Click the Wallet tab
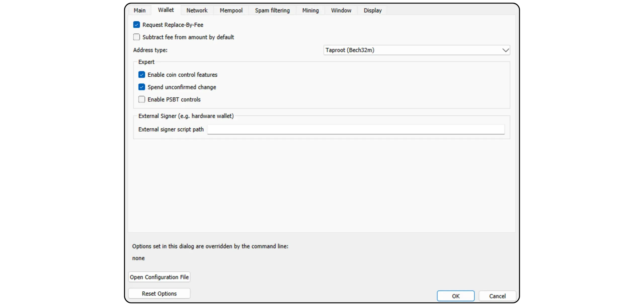The width and height of the screenshot is (644, 306). (166, 10)
